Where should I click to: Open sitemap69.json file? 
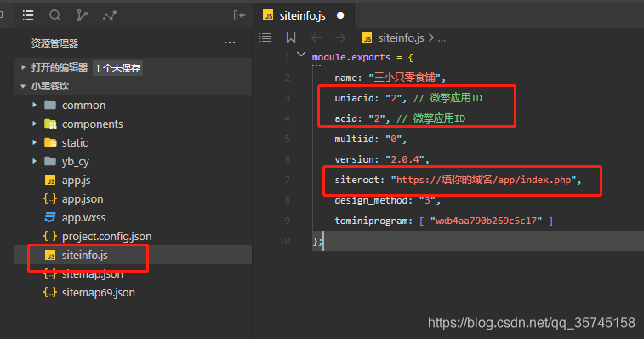(99, 292)
